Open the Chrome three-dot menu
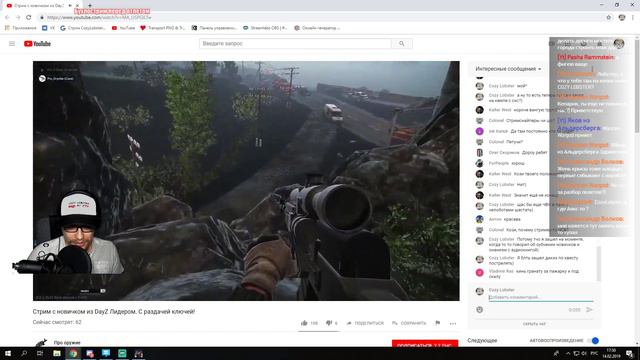The width and height of the screenshot is (640, 360). [633, 18]
